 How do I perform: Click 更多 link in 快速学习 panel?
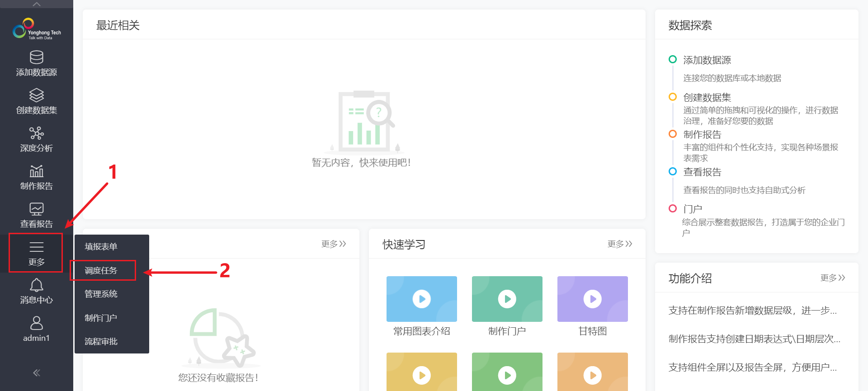(x=620, y=244)
